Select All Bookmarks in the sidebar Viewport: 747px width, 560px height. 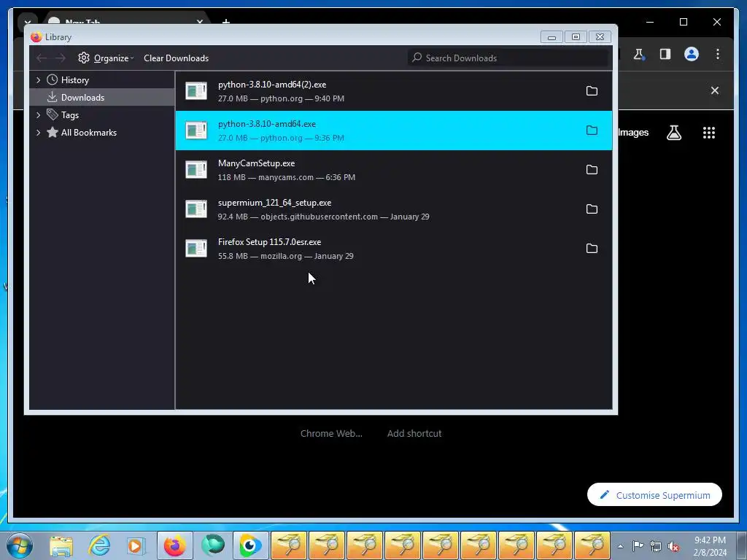(x=88, y=133)
